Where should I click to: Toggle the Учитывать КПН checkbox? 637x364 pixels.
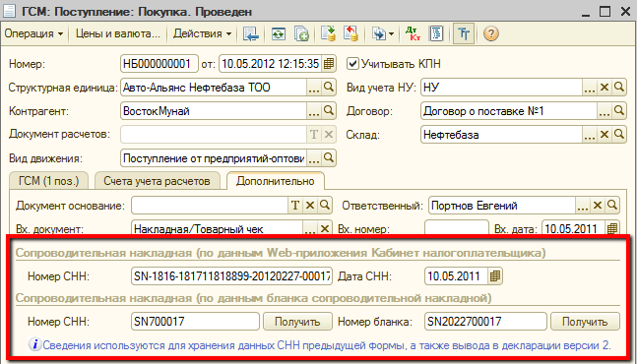(x=352, y=64)
